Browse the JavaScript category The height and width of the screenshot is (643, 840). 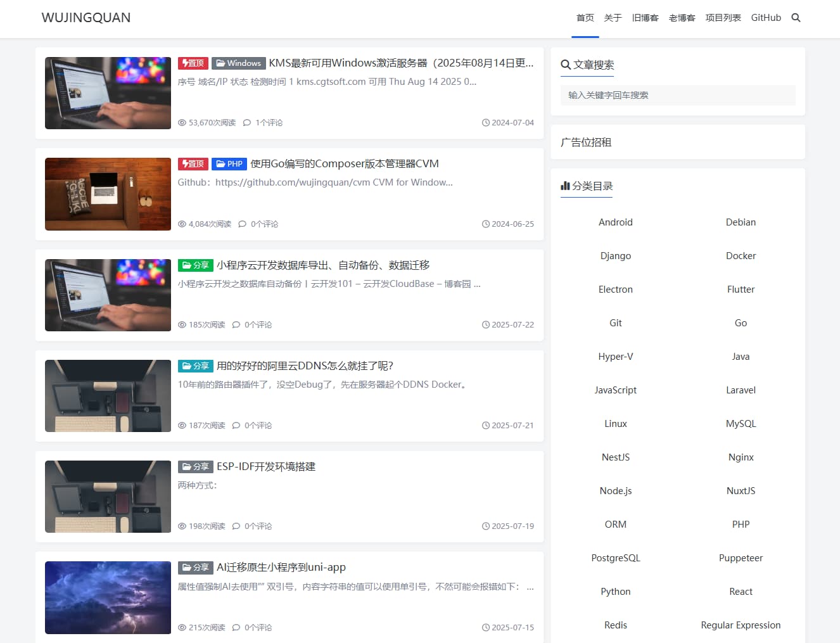click(x=615, y=390)
